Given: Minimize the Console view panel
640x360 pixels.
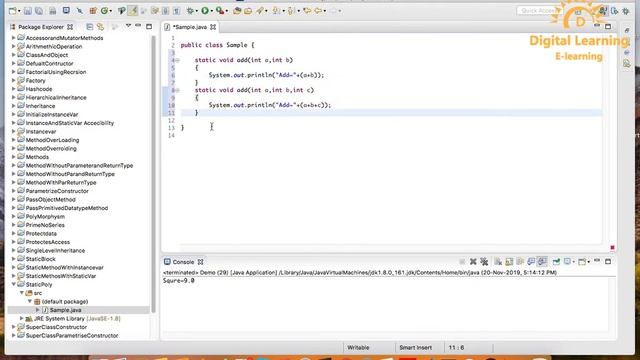Looking at the screenshot, I should (597, 261).
